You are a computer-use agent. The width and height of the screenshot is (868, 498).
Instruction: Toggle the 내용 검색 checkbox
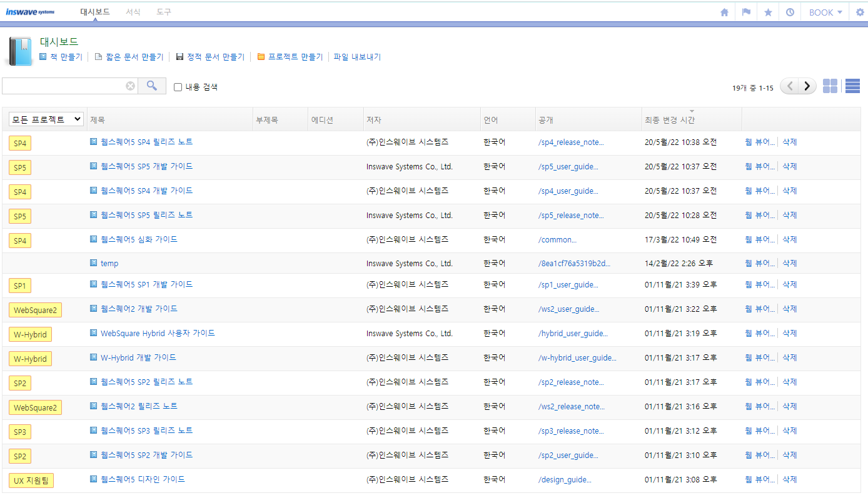[x=178, y=87]
